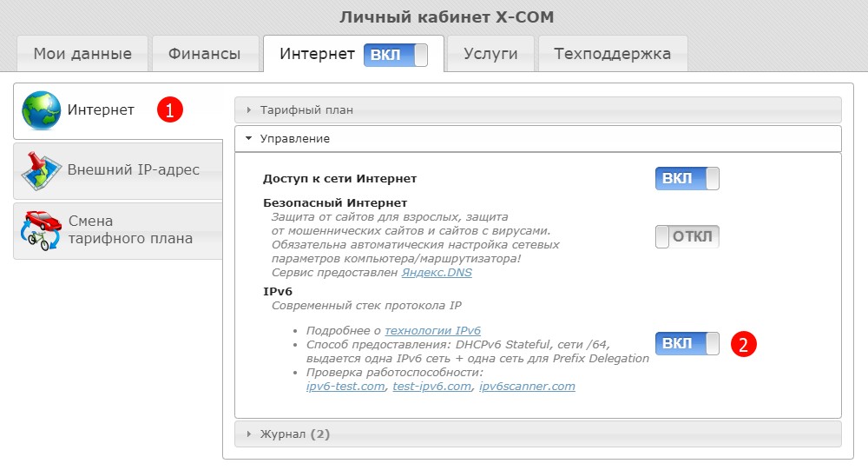The width and height of the screenshot is (868, 470).
Task: Click the red number 2 marker
Action: point(743,344)
